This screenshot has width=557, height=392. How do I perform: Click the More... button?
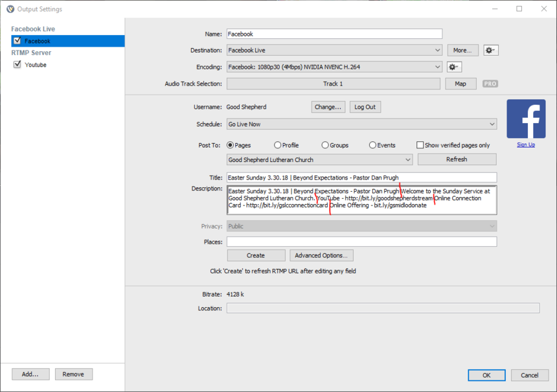tap(463, 51)
